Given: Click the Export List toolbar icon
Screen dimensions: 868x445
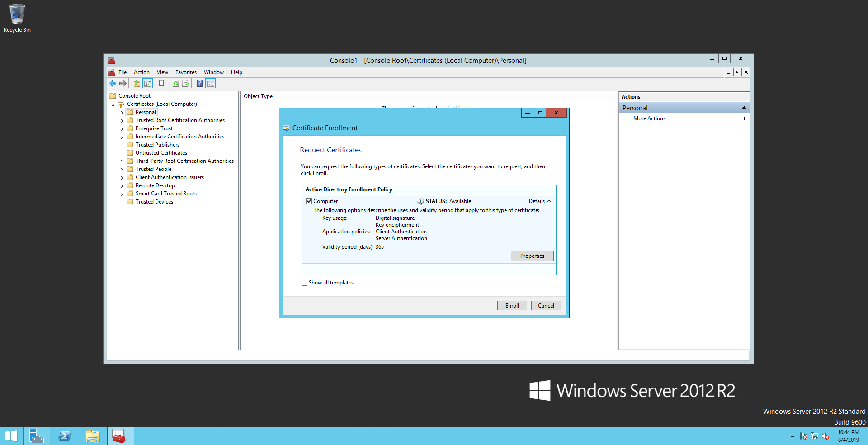Looking at the screenshot, I should (x=186, y=84).
